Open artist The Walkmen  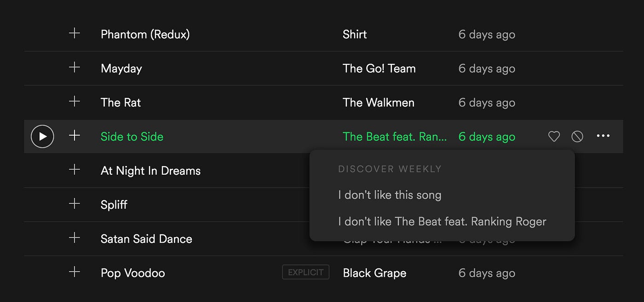point(379,103)
